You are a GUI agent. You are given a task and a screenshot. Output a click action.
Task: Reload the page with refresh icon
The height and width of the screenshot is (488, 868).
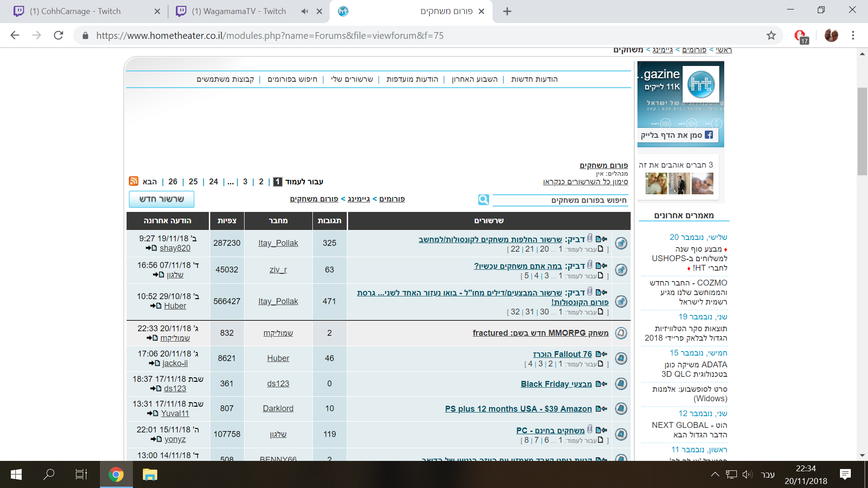58,35
